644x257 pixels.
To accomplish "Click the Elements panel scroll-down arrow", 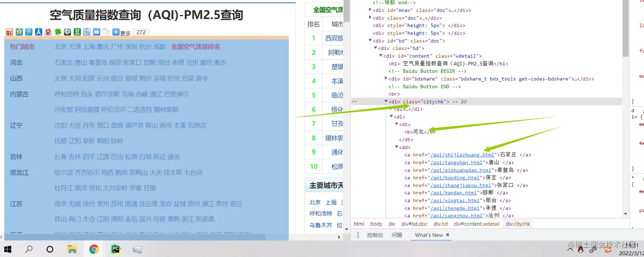I will pos(625,214).
